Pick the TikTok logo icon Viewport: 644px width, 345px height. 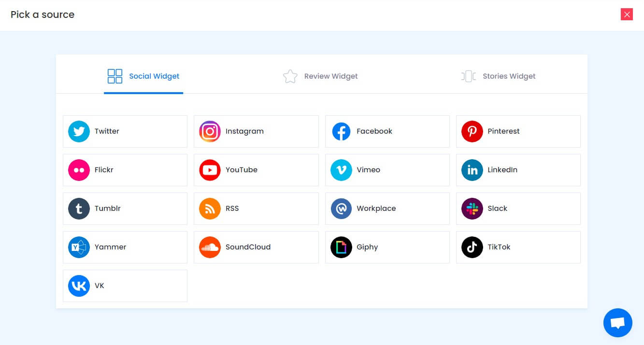472,247
